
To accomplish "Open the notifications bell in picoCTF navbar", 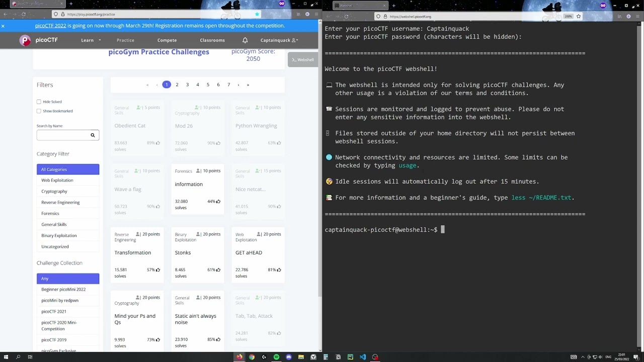I will tap(245, 40).
